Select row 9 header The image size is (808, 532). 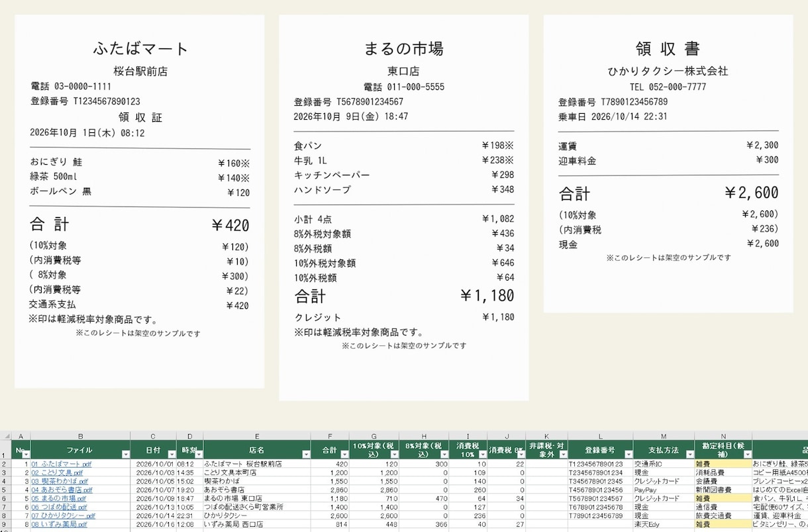pyautogui.click(x=5, y=525)
